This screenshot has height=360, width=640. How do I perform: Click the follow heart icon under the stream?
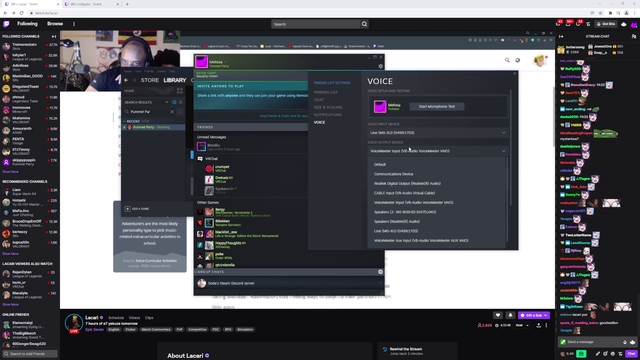(498, 315)
